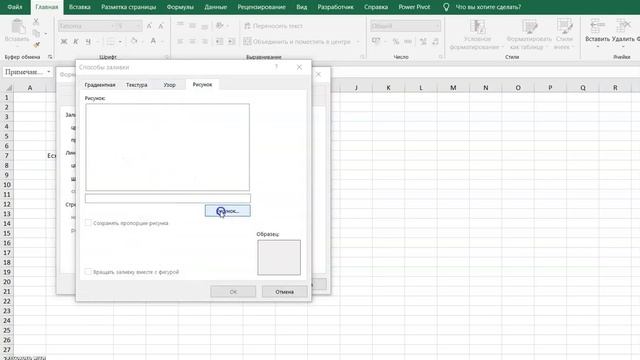Click the text orientation icon
Screen dimensions: 640x360
(220, 26)
